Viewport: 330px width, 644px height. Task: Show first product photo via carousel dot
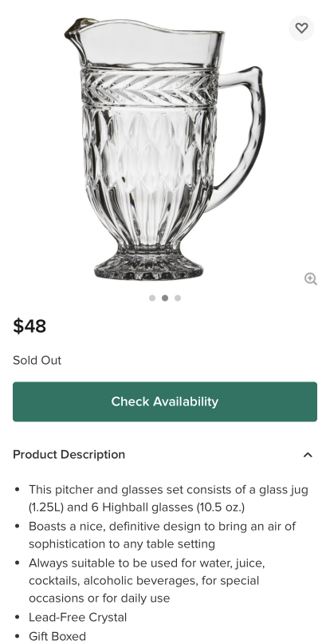pos(152,298)
